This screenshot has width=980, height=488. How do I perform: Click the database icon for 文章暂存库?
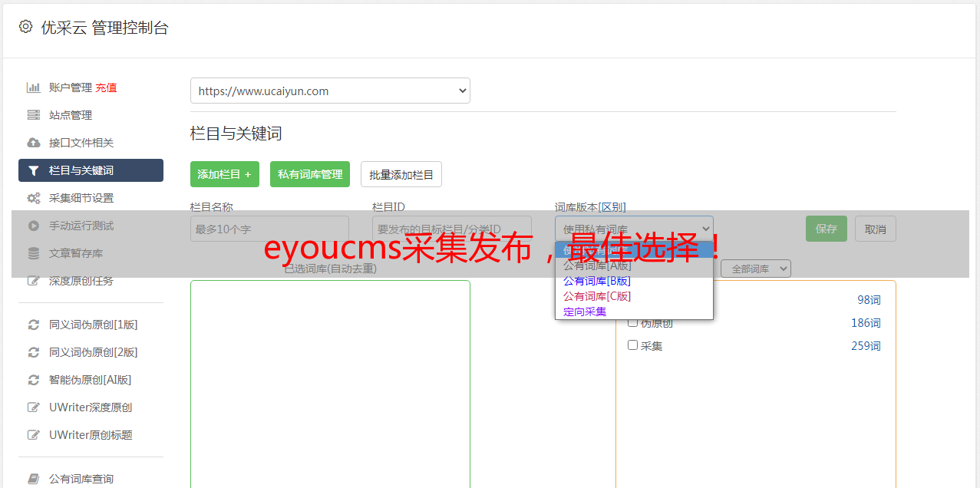(33, 253)
